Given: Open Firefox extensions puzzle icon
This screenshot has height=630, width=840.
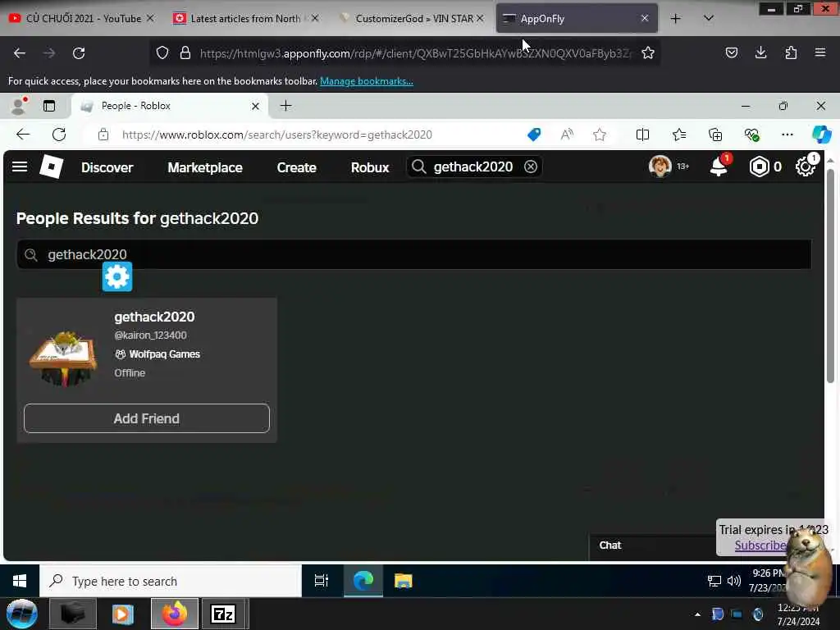Looking at the screenshot, I should (791, 52).
